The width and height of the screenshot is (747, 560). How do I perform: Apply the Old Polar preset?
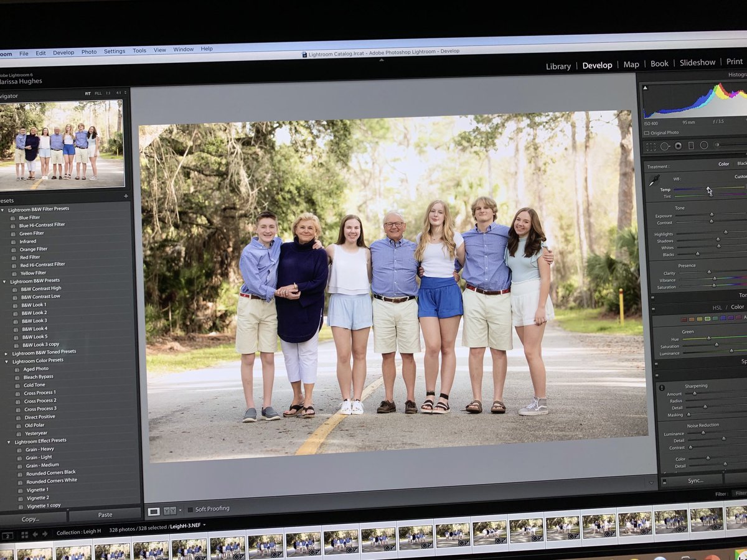pos(34,425)
